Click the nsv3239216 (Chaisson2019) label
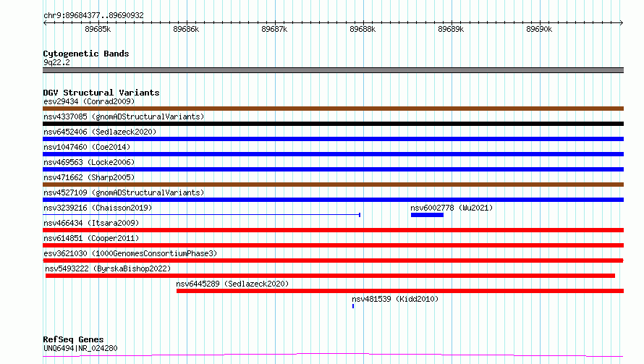This screenshot has width=644, height=364. pos(98,208)
